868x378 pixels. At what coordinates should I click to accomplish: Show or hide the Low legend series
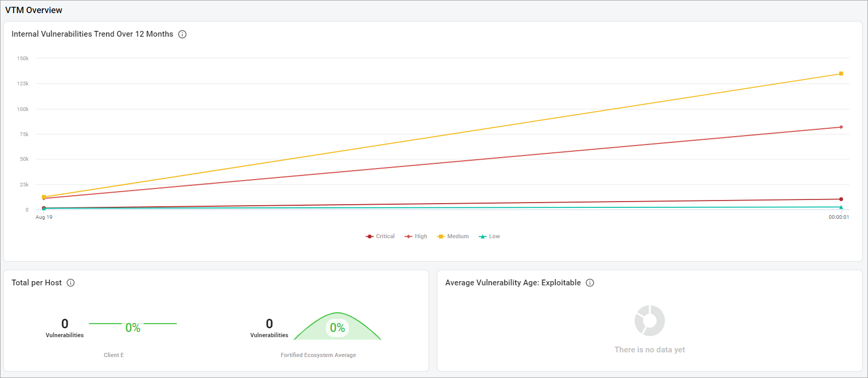pyautogui.click(x=490, y=237)
